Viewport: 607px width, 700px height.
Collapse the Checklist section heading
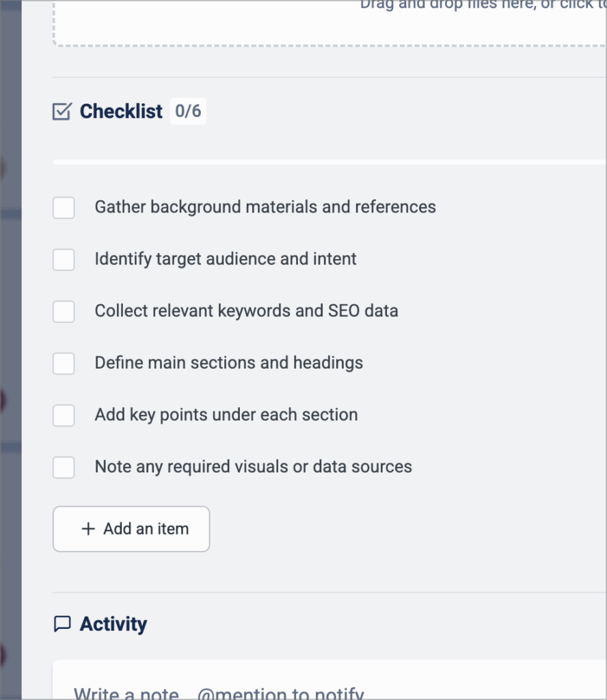(x=121, y=111)
